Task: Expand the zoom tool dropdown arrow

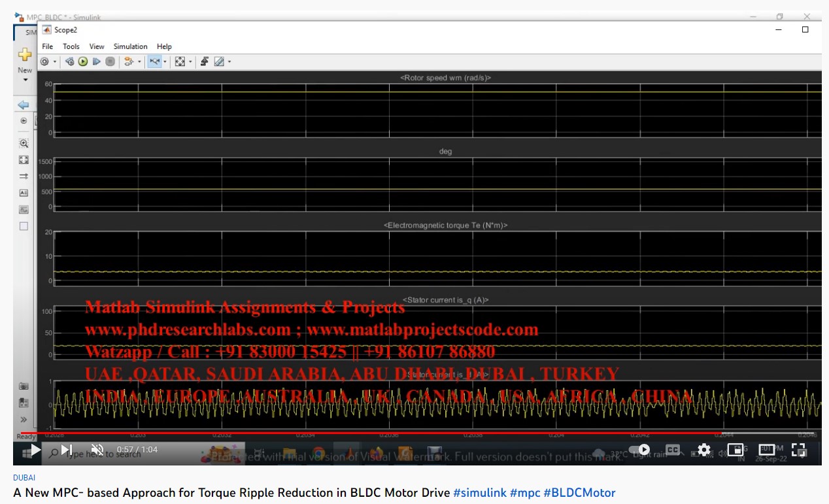Action: (x=165, y=62)
